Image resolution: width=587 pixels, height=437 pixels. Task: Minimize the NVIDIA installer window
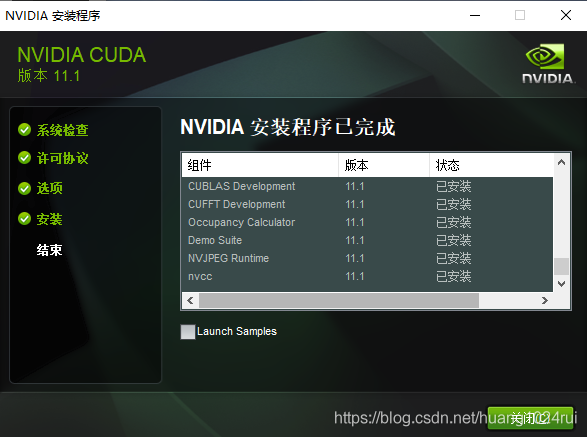click(x=475, y=15)
